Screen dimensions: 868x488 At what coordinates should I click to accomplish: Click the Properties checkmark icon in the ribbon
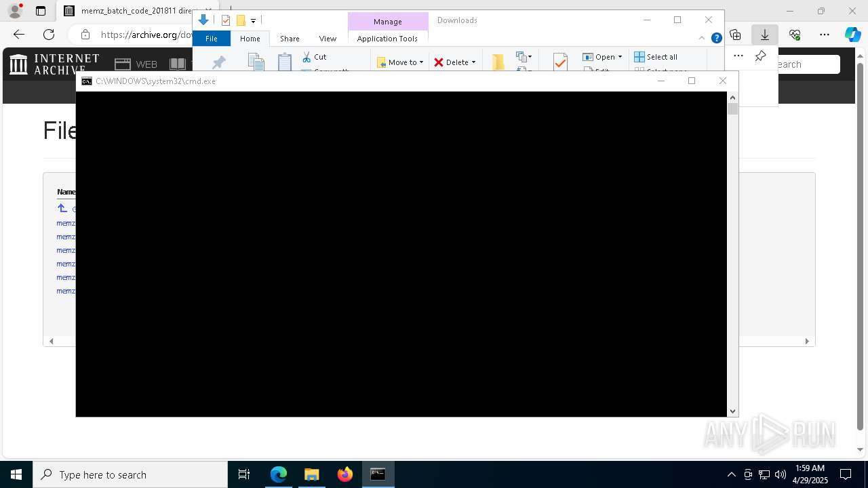pyautogui.click(x=560, y=62)
